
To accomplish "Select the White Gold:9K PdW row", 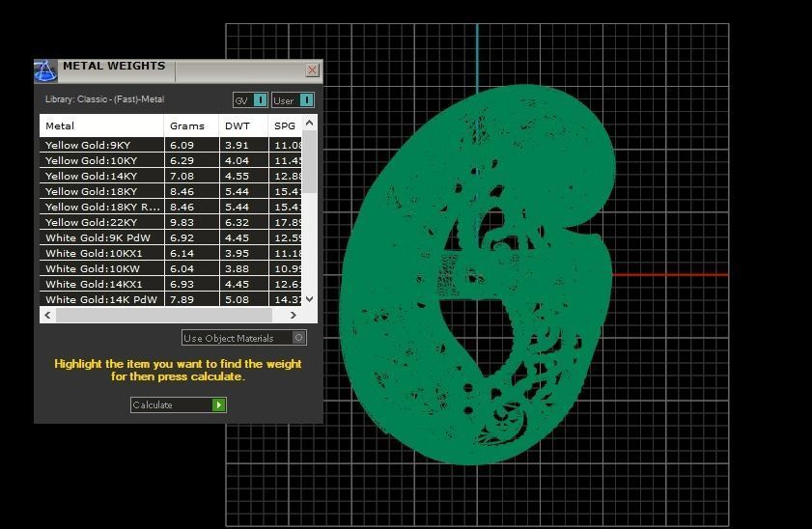I will (171, 238).
